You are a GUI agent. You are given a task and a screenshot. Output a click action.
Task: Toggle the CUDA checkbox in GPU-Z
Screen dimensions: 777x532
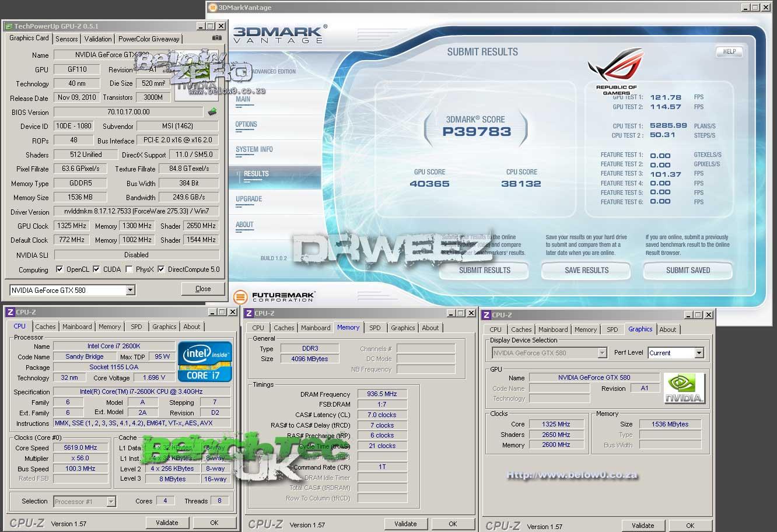pos(96,269)
